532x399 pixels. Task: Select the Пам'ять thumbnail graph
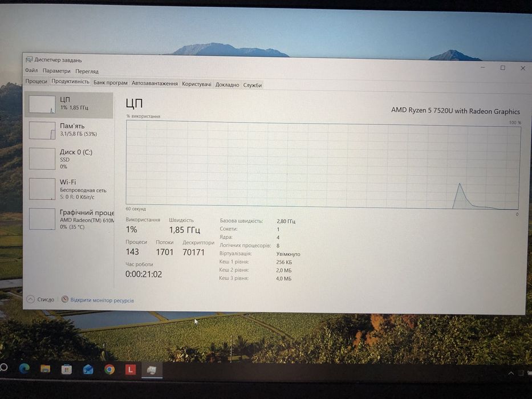[x=42, y=131]
